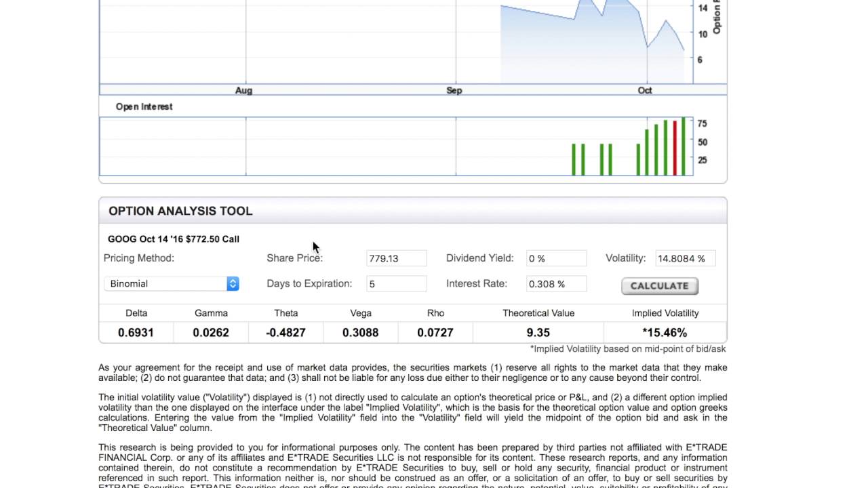This screenshot has width=868, height=488.
Task: Click the Rho value 0.0727
Action: tap(435, 333)
